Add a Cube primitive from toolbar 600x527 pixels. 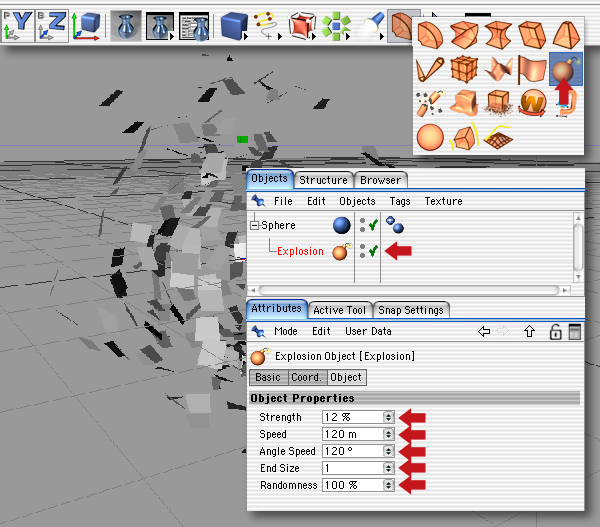tap(233, 26)
